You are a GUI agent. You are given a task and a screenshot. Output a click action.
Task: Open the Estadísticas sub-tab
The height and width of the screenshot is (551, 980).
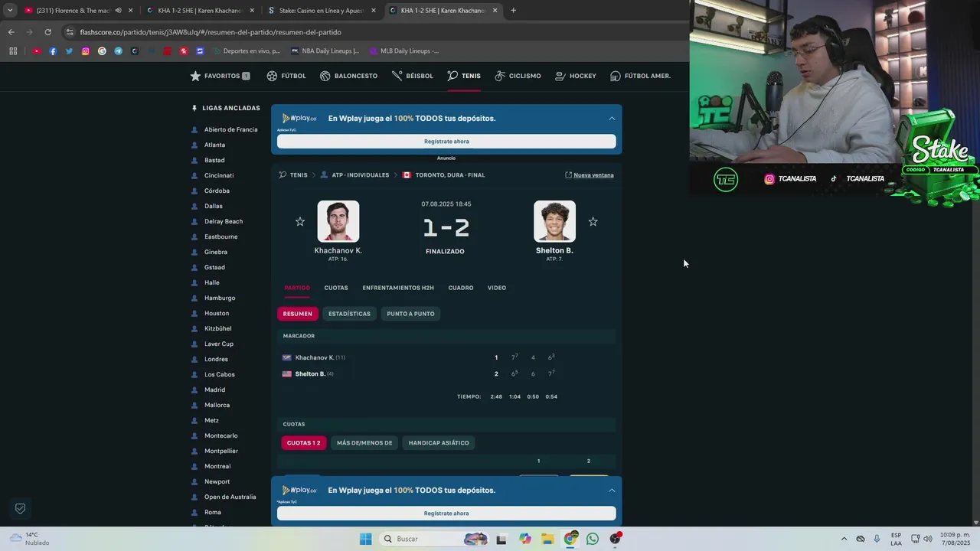point(349,314)
